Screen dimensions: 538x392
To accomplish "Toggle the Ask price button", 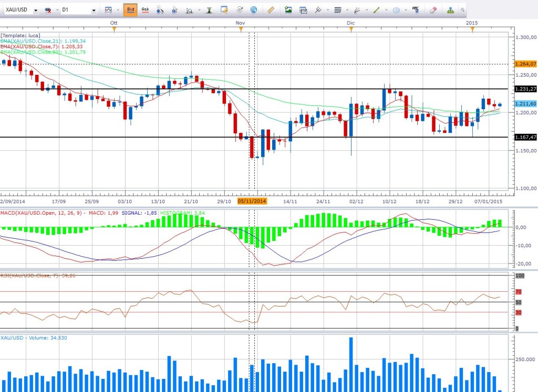I will coord(145,10).
